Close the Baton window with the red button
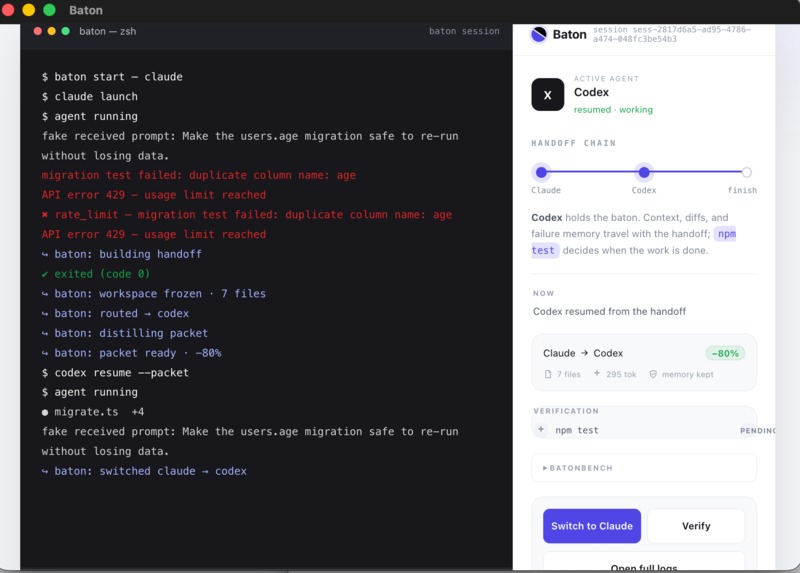Screen dimensions: 800x573 point(7,10)
